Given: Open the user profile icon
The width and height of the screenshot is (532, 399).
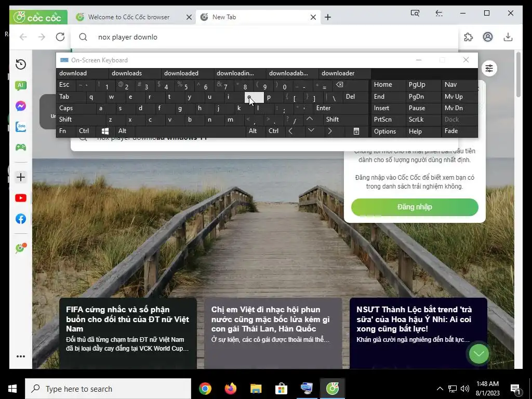Looking at the screenshot, I should pyautogui.click(x=487, y=37).
